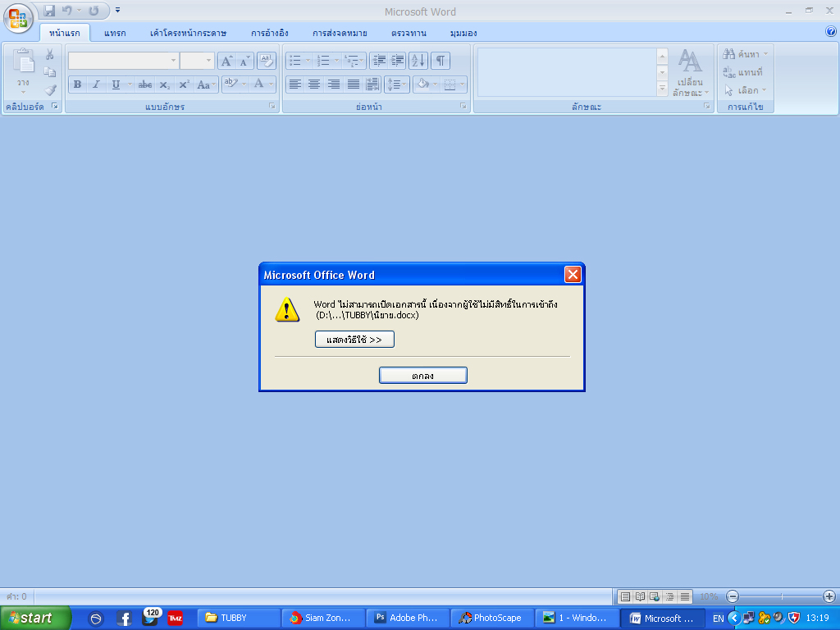Toggle Superscript formatting
Viewport: 840px width, 630px height.
[x=184, y=84]
